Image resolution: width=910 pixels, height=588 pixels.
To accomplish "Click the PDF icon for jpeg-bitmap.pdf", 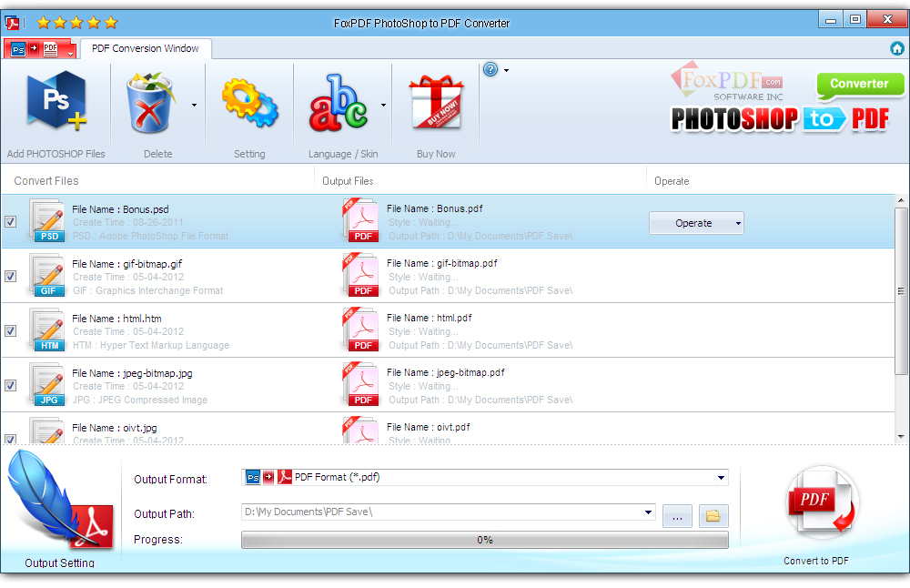I will [361, 384].
